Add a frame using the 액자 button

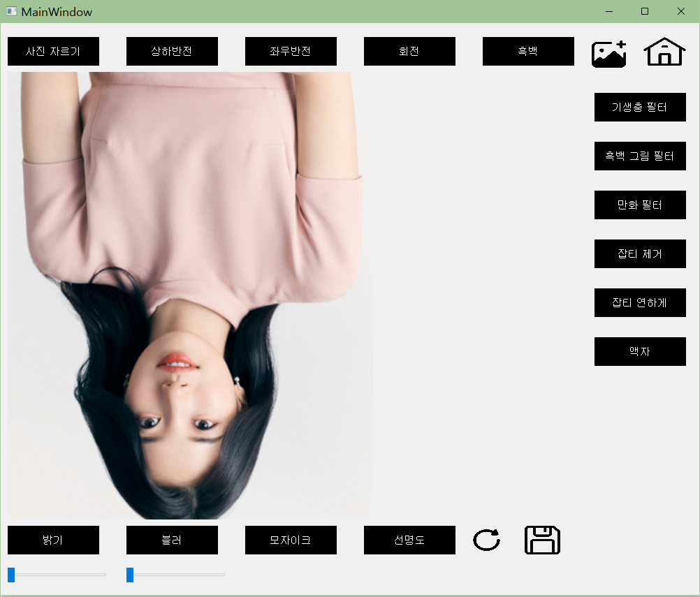(640, 351)
